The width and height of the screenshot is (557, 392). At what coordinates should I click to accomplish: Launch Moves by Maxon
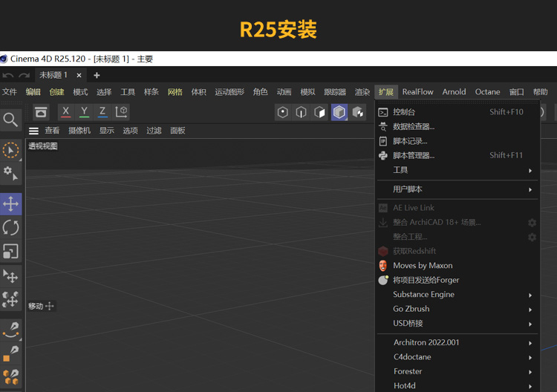(457, 266)
